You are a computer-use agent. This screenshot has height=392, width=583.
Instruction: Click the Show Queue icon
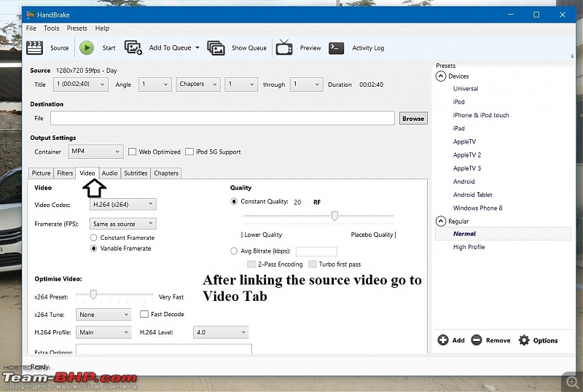[216, 48]
